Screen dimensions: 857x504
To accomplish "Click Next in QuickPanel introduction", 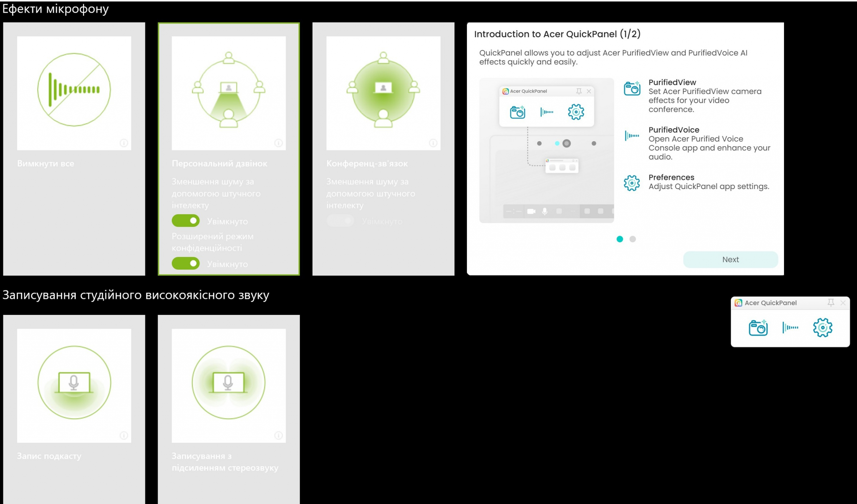I will pos(730,259).
